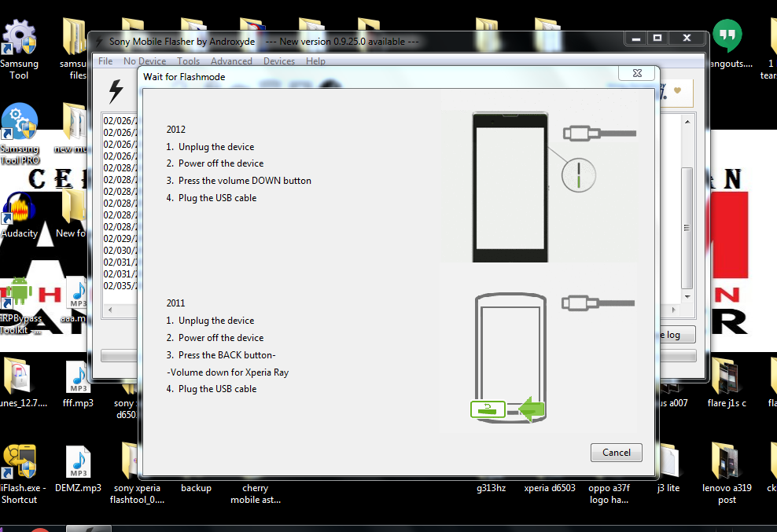Click the '02/030' log line
Viewport: 777px width, 532px height.
pyautogui.click(x=120, y=250)
